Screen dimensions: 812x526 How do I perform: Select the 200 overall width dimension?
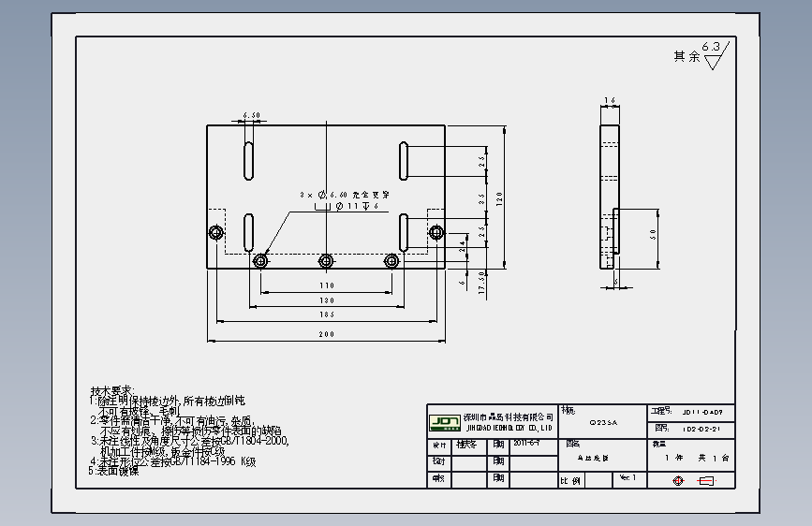point(326,334)
